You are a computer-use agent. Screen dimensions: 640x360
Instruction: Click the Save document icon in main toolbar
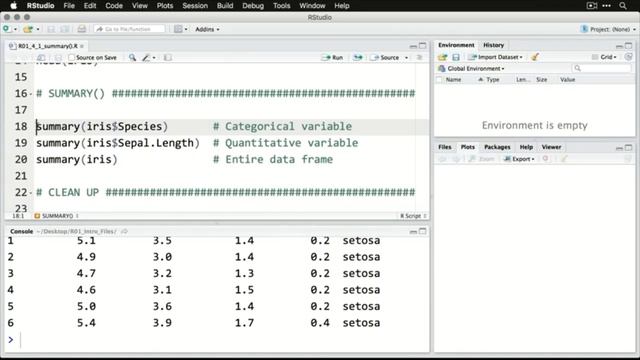tap(51, 29)
